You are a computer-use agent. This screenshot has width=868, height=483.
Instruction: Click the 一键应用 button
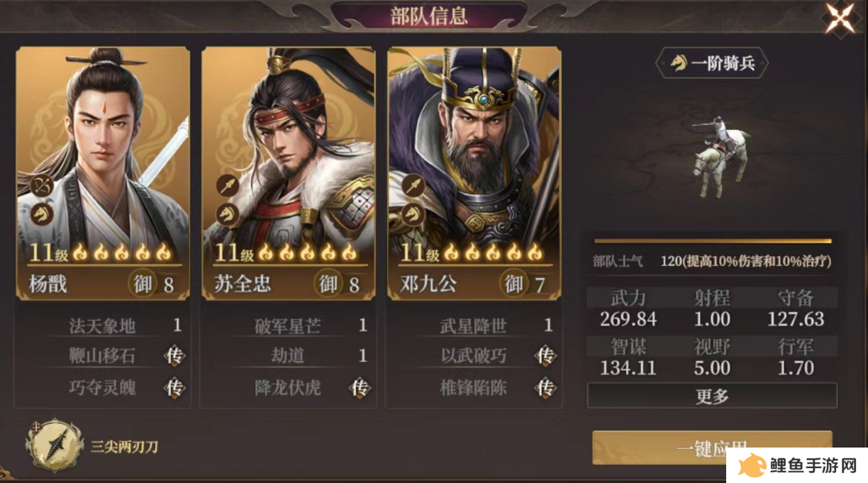pos(712,448)
